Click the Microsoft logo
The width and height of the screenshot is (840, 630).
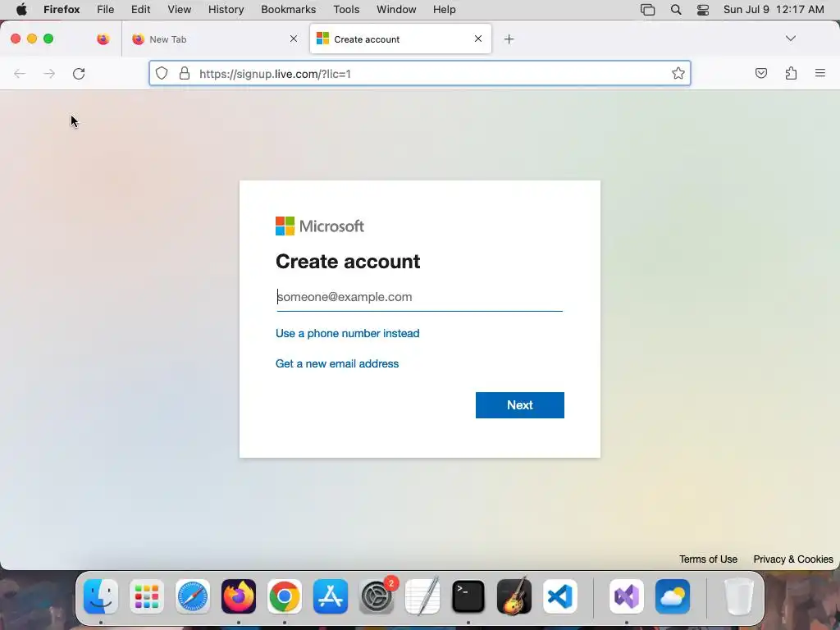coord(320,226)
